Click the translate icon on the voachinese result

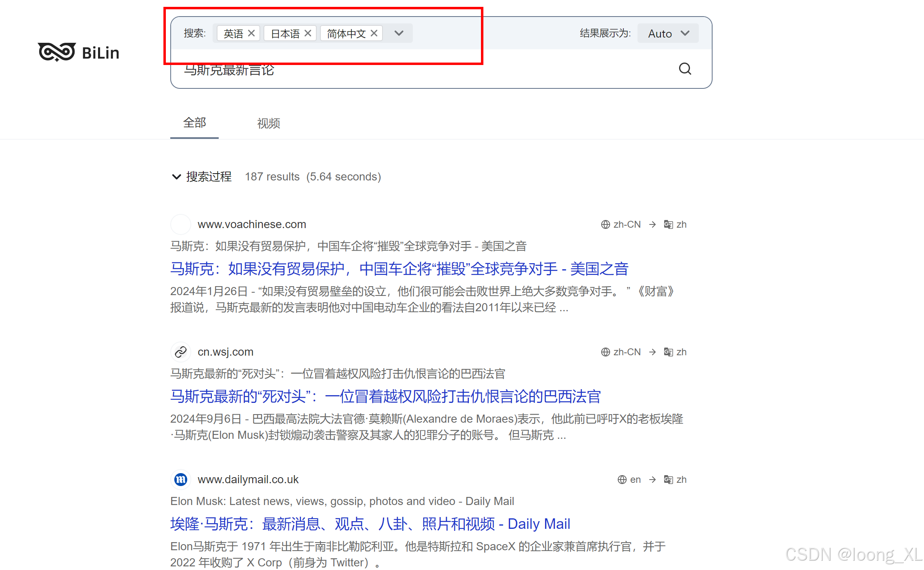[668, 224]
